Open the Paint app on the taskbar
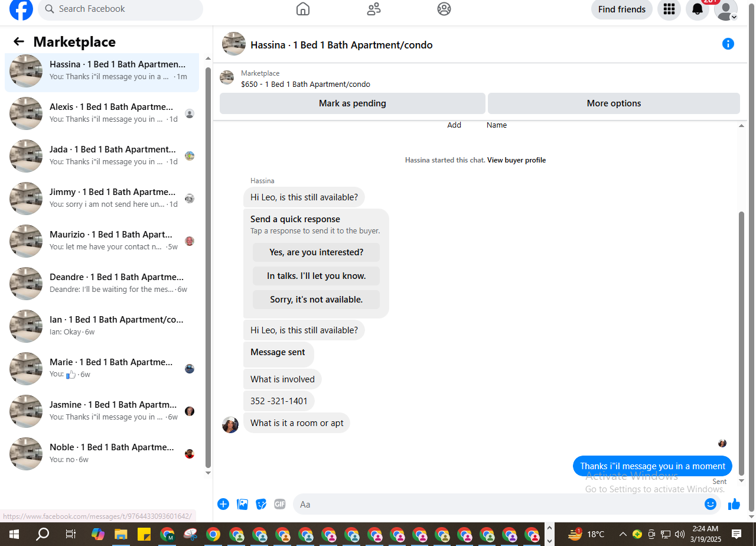 pos(190,534)
